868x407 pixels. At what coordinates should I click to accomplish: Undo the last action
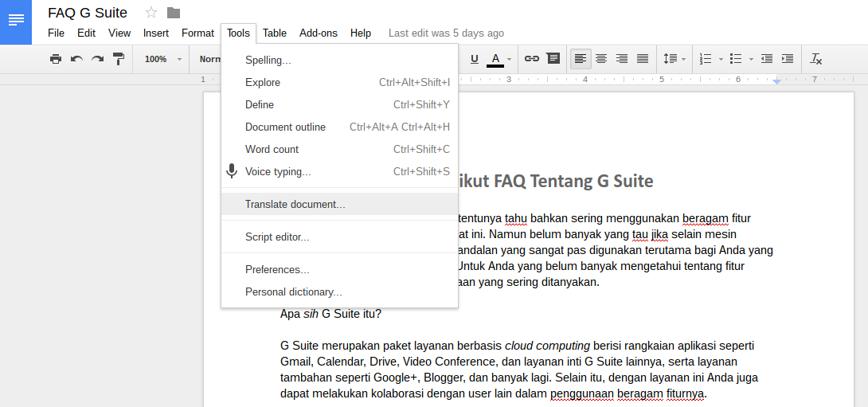tap(76, 59)
